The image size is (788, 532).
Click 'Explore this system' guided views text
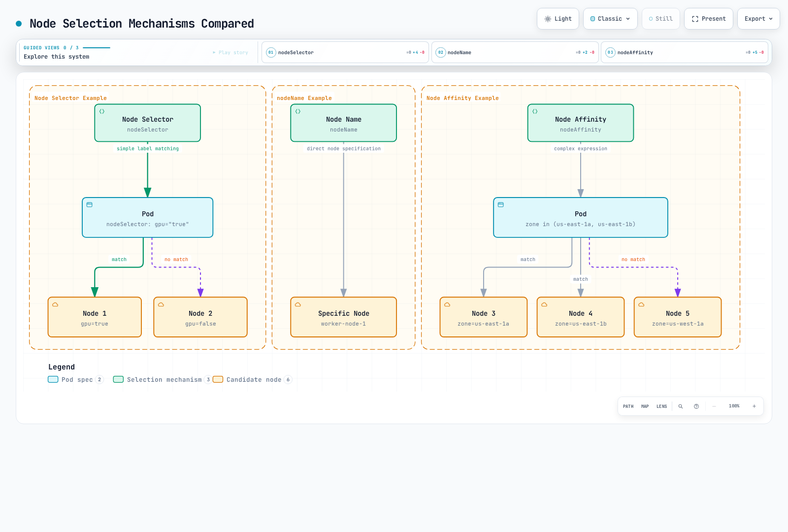(x=57, y=57)
